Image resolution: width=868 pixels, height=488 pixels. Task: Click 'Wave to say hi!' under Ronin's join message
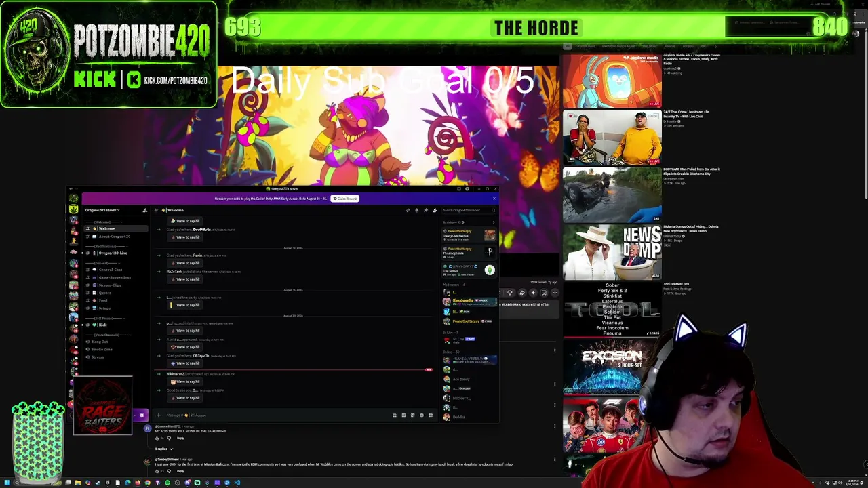click(x=184, y=263)
